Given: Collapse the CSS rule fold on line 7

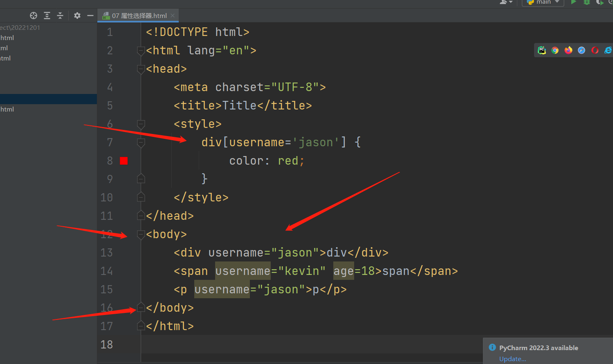Looking at the screenshot, I should (141, 143).
